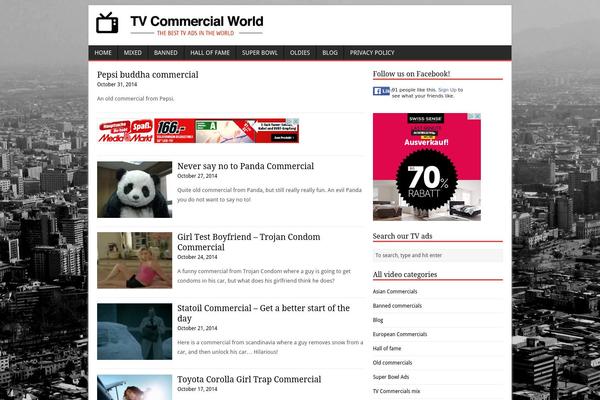Open the Oldies menu item

coord(300,53)
